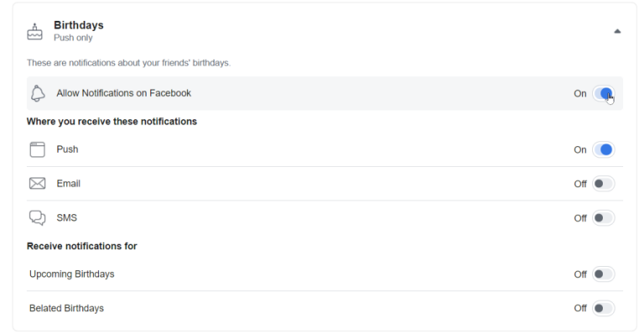The image size is (644, 334).
Task: Turn on Belated Birthdays toggle
Action: click(x=604, y=308)
